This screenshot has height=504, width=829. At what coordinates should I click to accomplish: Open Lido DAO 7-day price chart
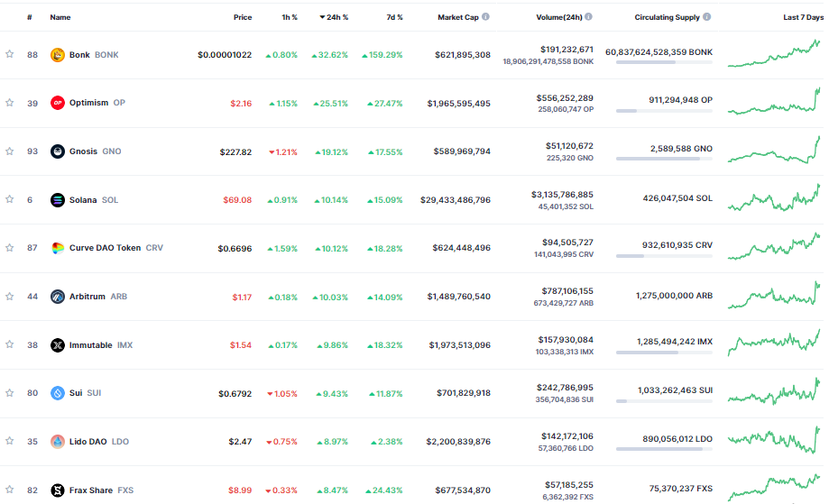point(774,440)
